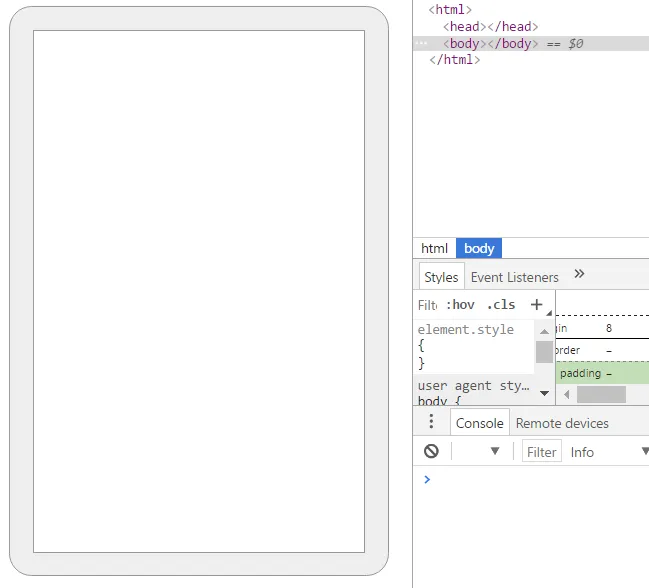Viewport: 649px width, 588px height.
Task: Click the padding area in box model
Action: coord(602,373)
